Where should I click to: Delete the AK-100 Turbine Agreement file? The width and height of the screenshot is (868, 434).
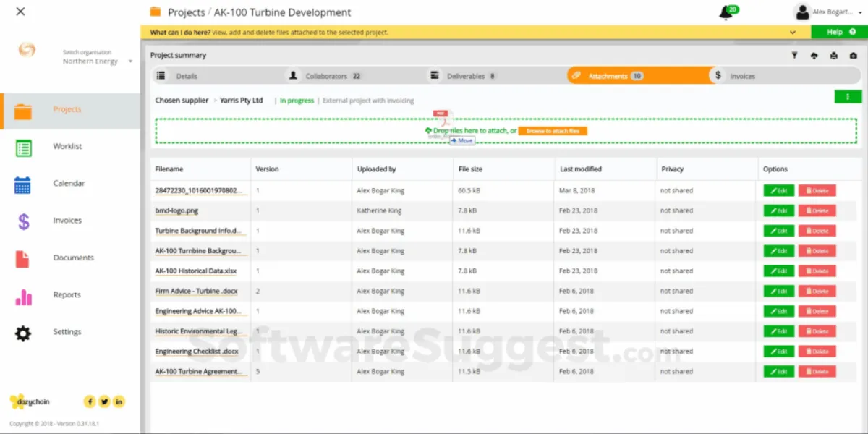pos(817,371)
